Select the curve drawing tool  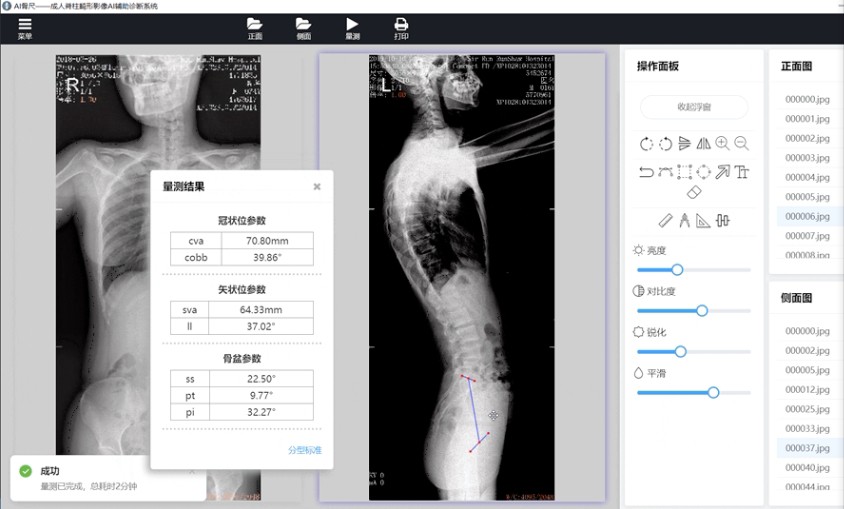tap(665, 172)
